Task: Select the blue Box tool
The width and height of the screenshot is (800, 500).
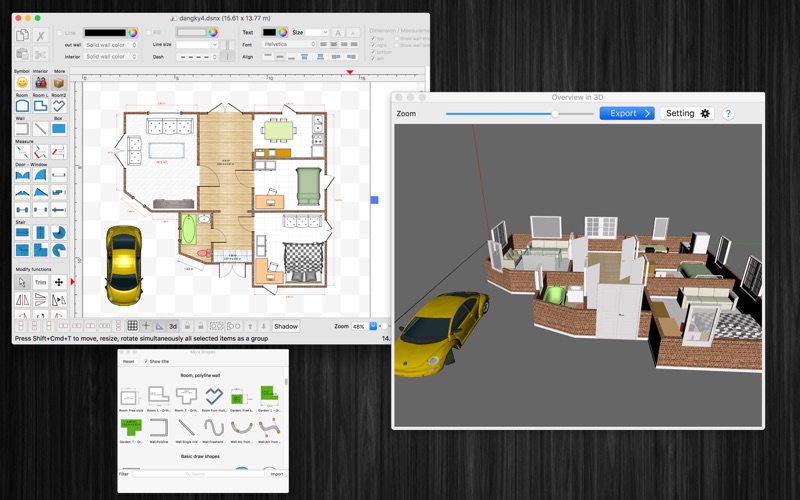Action: coord(59,129)
